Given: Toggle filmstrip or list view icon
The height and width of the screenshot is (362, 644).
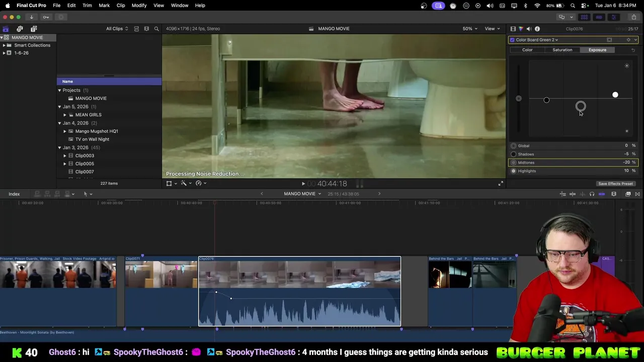Looking at the screenshot, I should tap(136, 29).
